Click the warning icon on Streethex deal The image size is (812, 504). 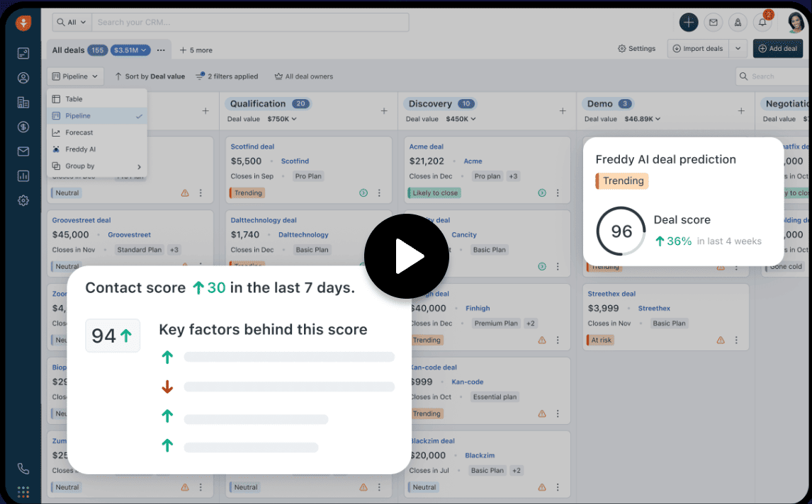coord(721,340)
